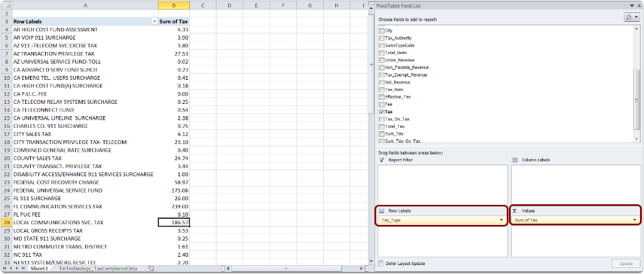This screenshot has height=274, width=644.
Task: Check the Tax_Rate field
Action: pyautogui.click(x=382, y=90)
